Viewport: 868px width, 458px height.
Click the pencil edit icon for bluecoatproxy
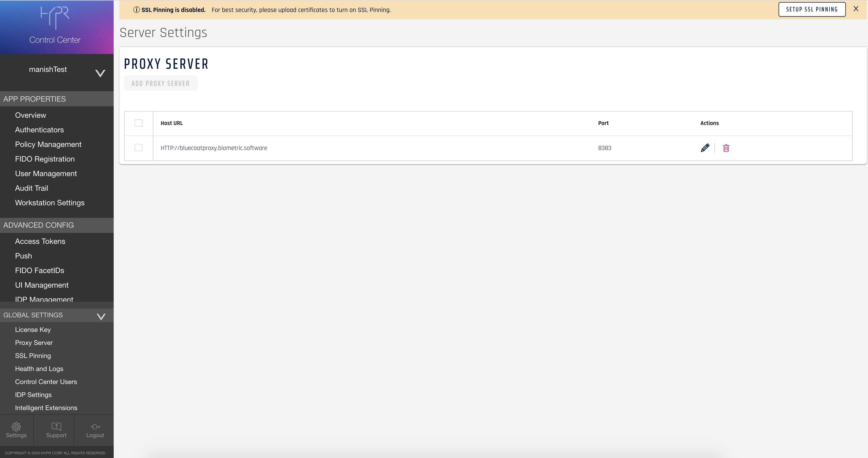[705, 148]
